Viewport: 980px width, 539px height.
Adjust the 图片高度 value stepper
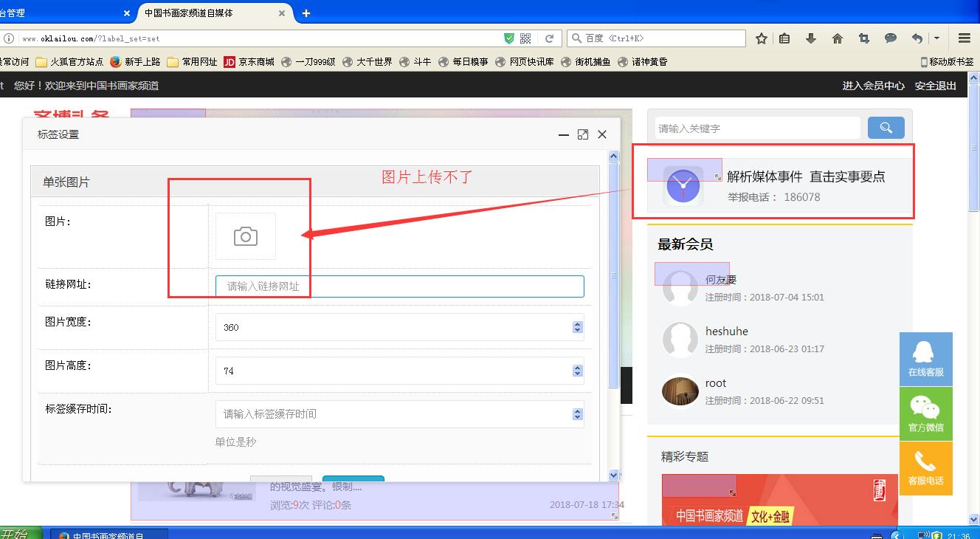[x=577, y=371]
